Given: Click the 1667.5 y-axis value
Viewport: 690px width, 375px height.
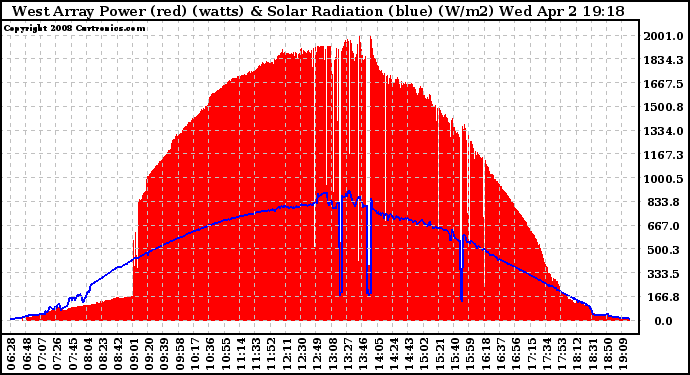Looking at the screenshot, I should tap(664, 84).
